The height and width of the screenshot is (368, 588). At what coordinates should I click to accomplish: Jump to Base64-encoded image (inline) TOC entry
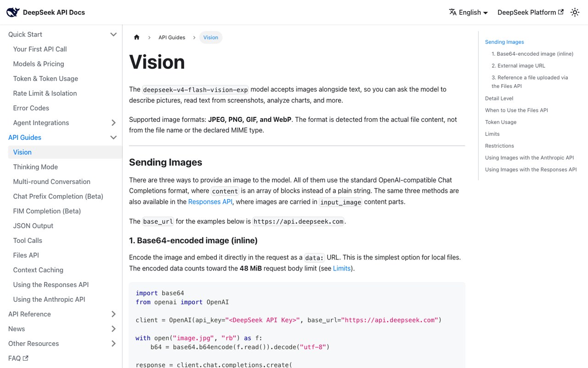[532, 54]
